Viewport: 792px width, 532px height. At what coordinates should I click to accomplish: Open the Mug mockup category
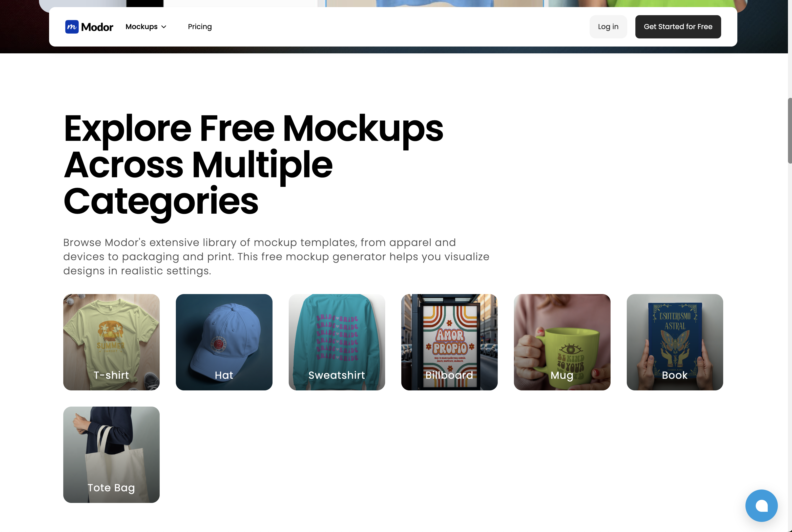click(562, 342)
